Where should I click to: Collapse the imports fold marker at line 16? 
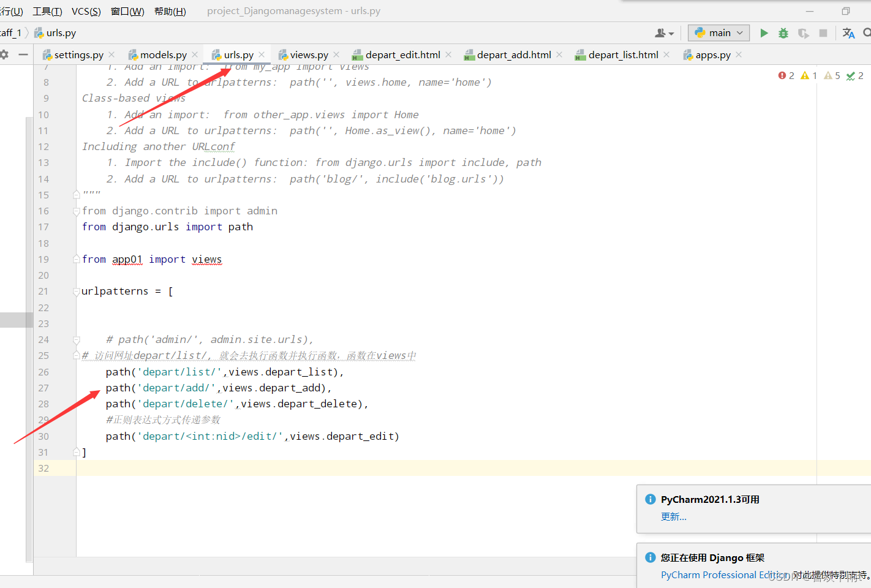(x=77, y=211)
